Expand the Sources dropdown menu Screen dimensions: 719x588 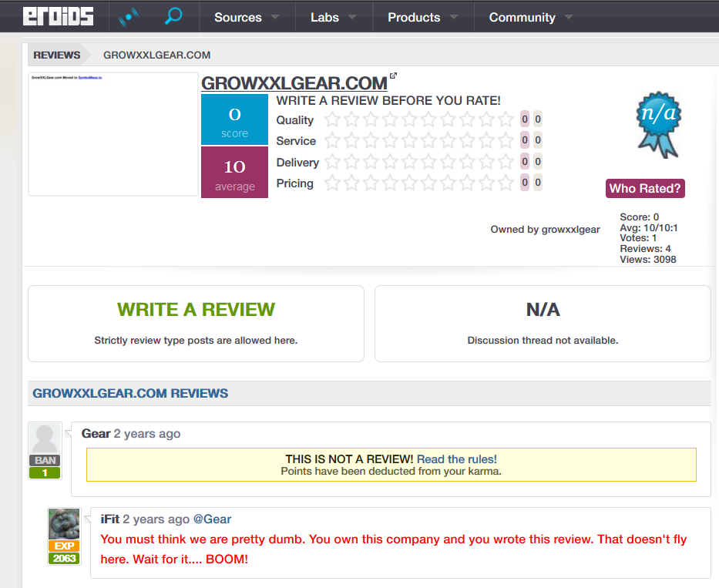tap(246, 17)
